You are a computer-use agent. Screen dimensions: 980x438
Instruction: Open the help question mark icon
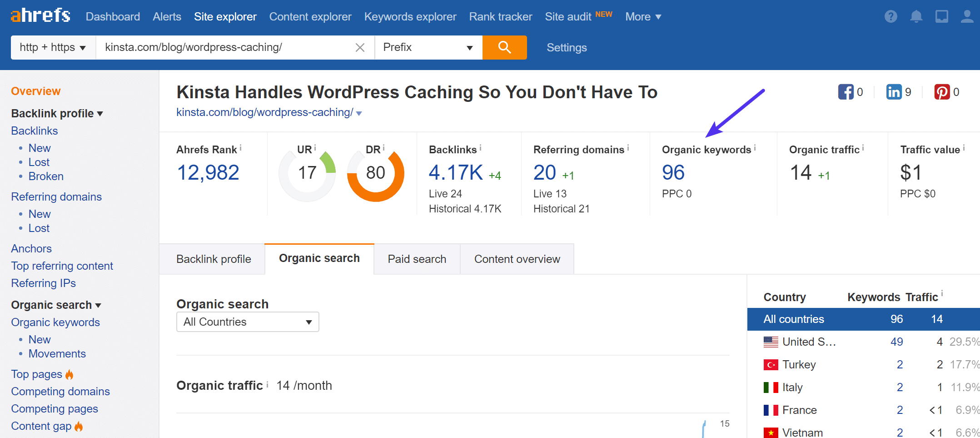(890, 16)
